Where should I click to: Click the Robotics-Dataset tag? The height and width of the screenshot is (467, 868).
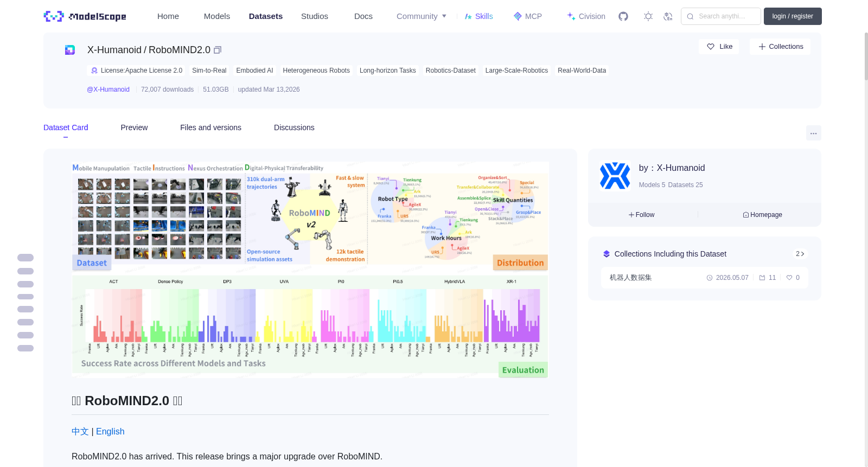(450, 71)
